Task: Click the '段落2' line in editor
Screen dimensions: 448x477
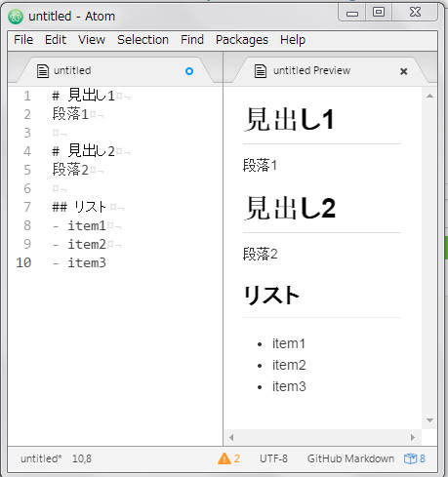Action: [x=70, y=170]
